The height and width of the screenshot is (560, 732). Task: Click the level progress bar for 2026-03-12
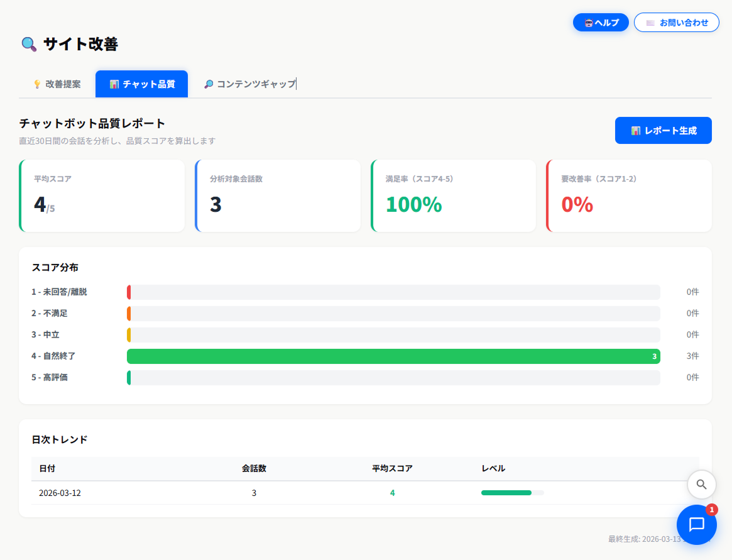pos(512,493)
